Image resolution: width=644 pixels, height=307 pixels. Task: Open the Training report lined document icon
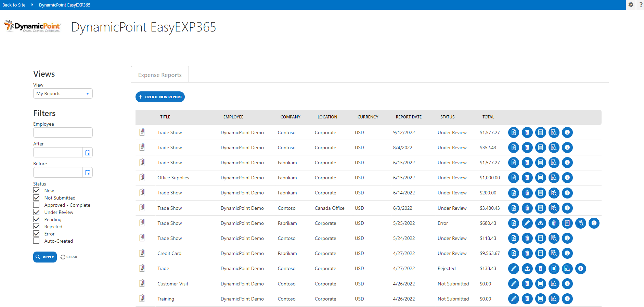coord(540,299)
